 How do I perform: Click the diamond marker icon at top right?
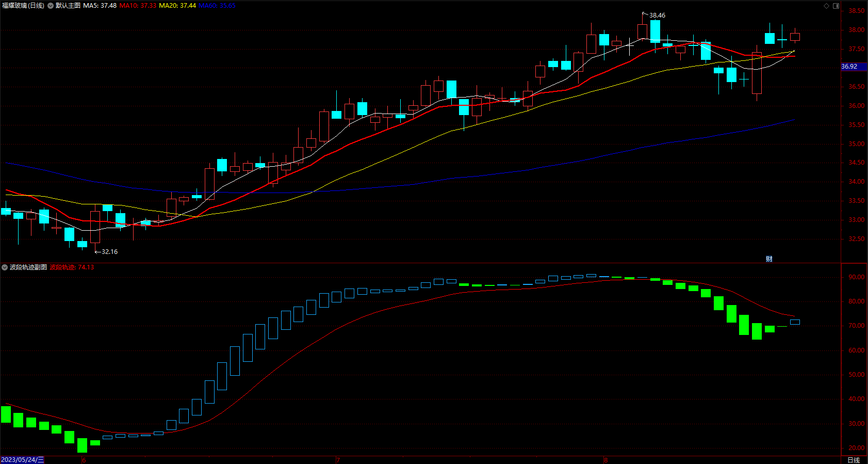[x=826, y=6]
